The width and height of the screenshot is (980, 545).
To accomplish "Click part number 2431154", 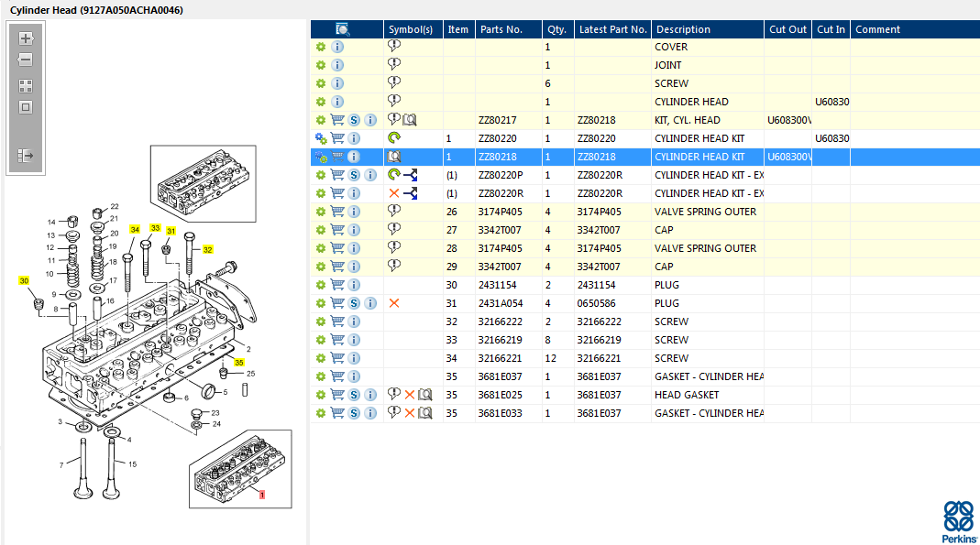I will pyautogui.click(x=497, y=285).
